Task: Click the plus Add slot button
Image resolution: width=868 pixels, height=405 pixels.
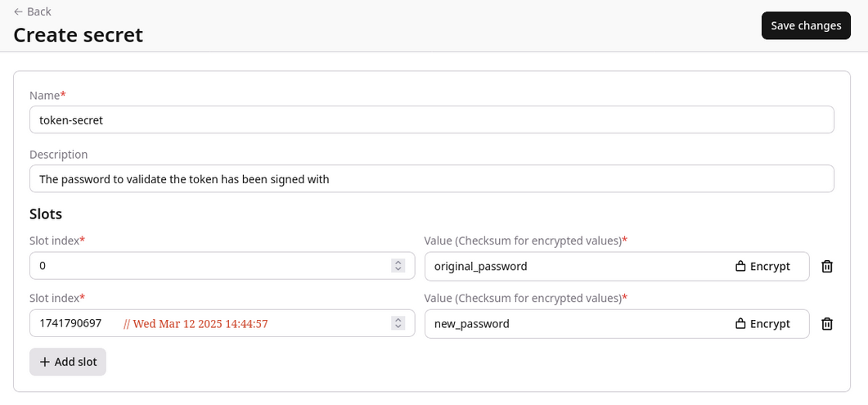Action: pos(68,362)
